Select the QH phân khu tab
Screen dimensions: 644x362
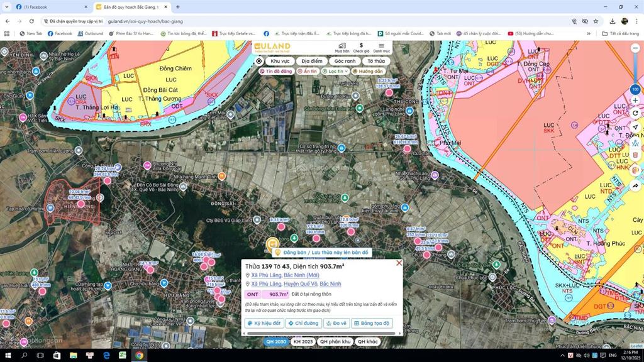tap(335, 341)
